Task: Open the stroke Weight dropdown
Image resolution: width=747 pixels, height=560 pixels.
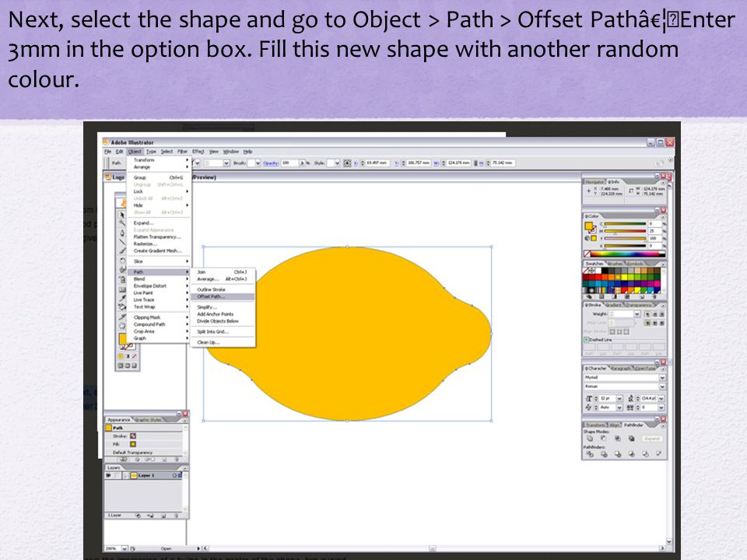Action: point(637,314)
